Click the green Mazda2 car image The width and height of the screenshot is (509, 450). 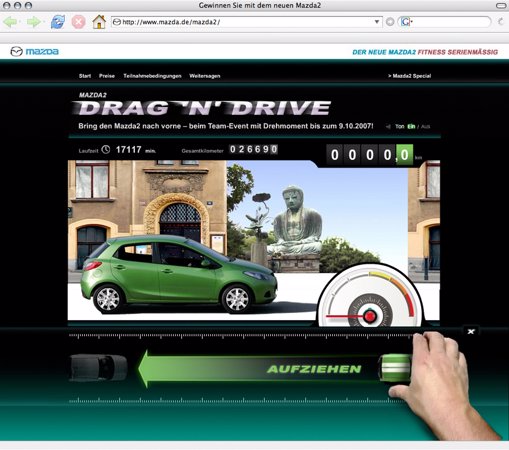click(179, 275)
